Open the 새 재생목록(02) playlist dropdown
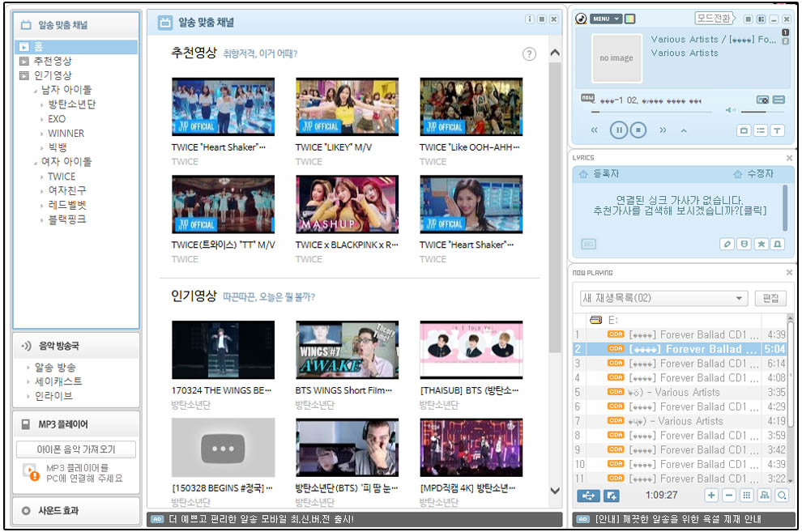 click(x=664, y=298)
